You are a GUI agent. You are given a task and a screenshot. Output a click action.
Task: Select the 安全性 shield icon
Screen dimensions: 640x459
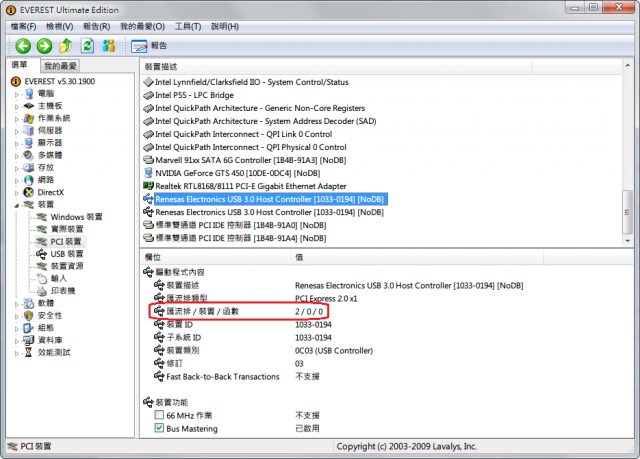29,315
